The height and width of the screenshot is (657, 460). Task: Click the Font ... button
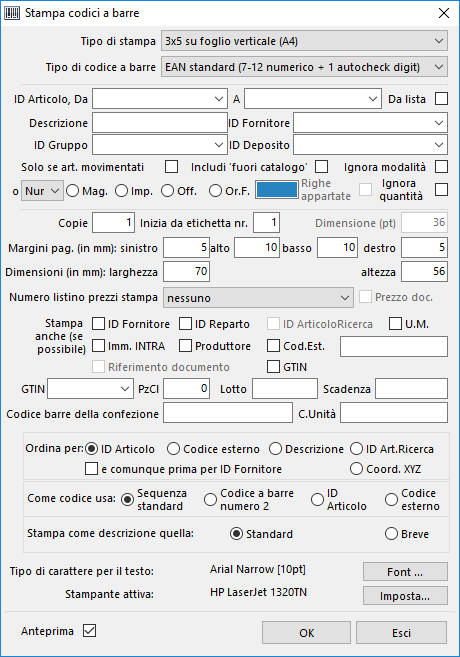405,572
